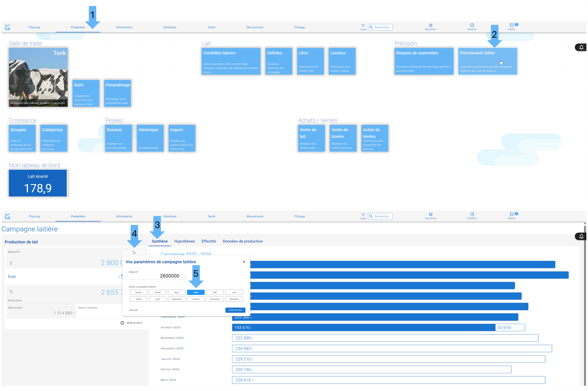
Task: Select Décembre as campaign start month
Action: click(x=234, y=299)
